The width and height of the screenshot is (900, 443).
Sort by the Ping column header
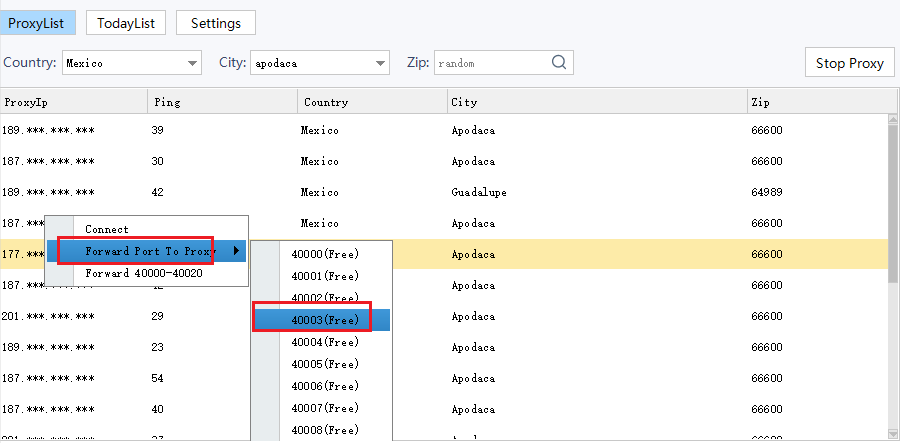pyautogui.click(x=222, y=102)
